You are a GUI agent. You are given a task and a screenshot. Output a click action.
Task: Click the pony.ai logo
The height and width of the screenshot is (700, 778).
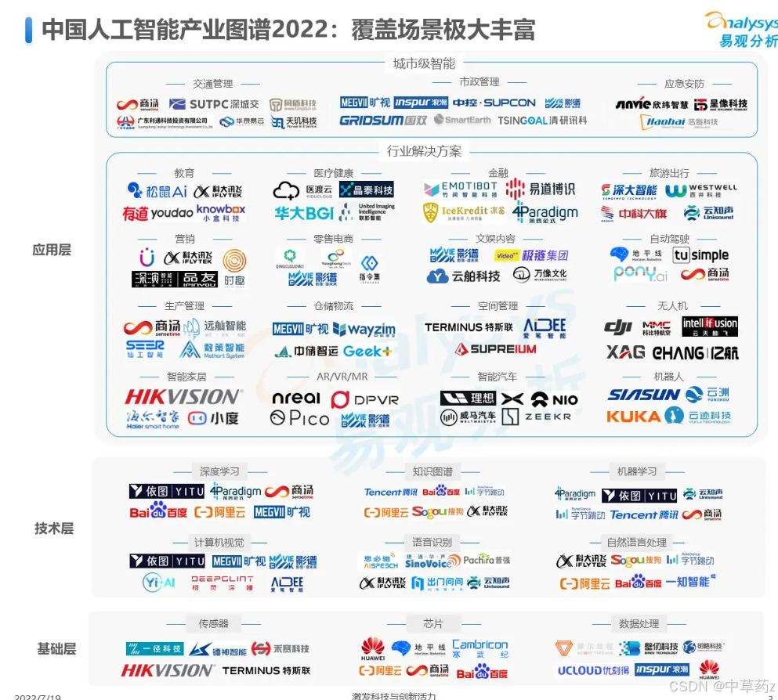641,273
